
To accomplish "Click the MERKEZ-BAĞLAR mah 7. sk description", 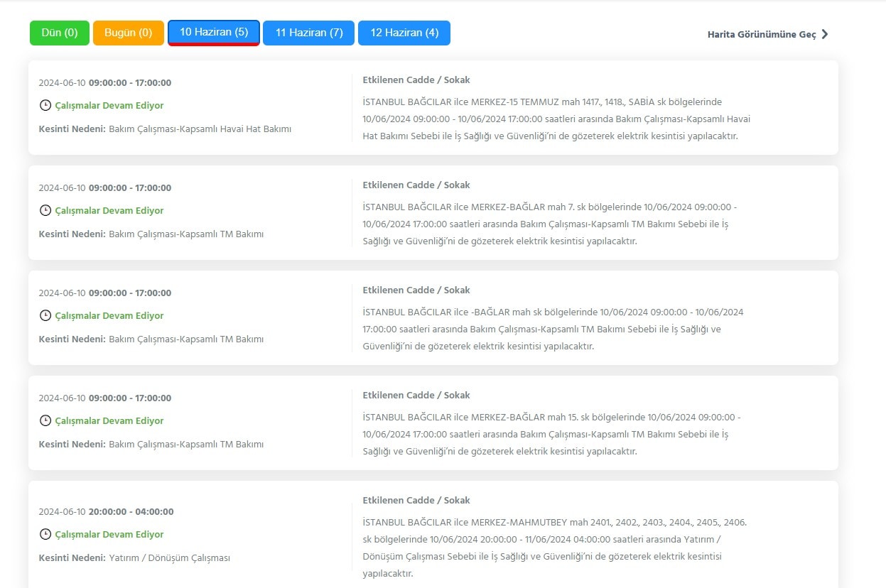I will pos(550,224).
